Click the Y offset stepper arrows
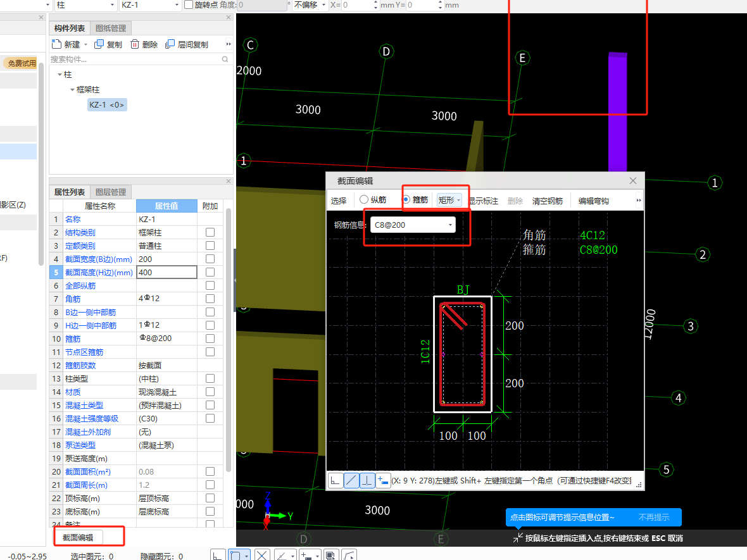The width and height of the screenshot is (747, 560). [440, 5]
